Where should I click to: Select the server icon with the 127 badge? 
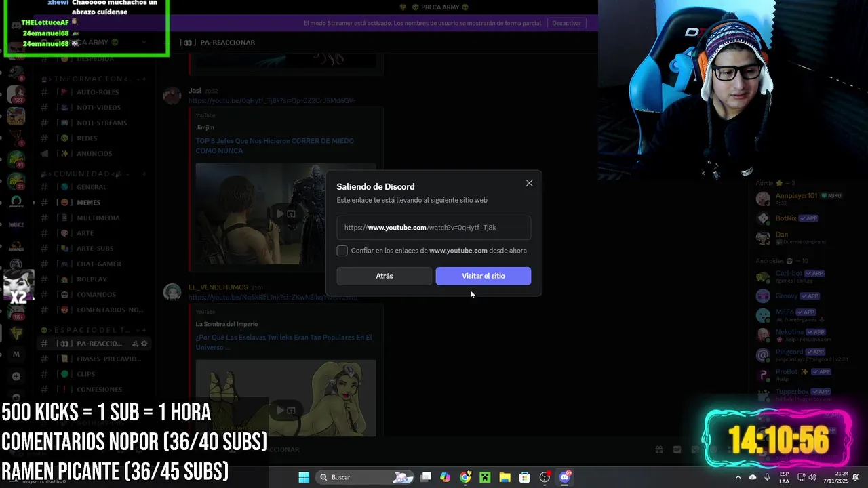16,94
